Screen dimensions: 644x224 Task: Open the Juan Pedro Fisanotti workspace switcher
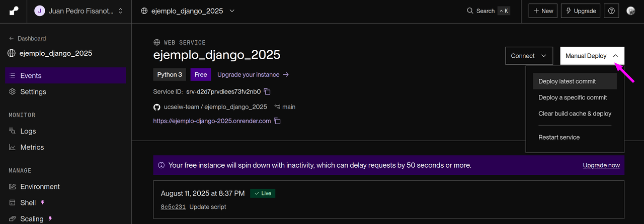79,11
